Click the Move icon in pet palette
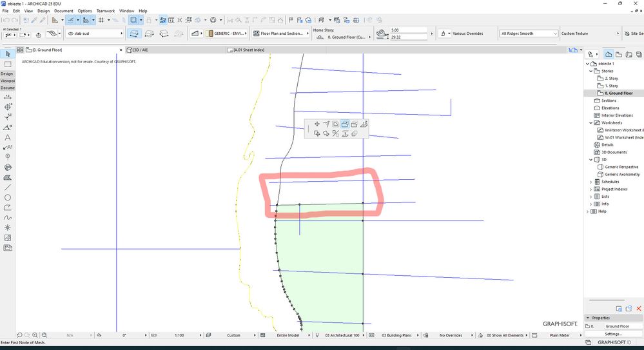644x350 pixels. click(317, 124)
